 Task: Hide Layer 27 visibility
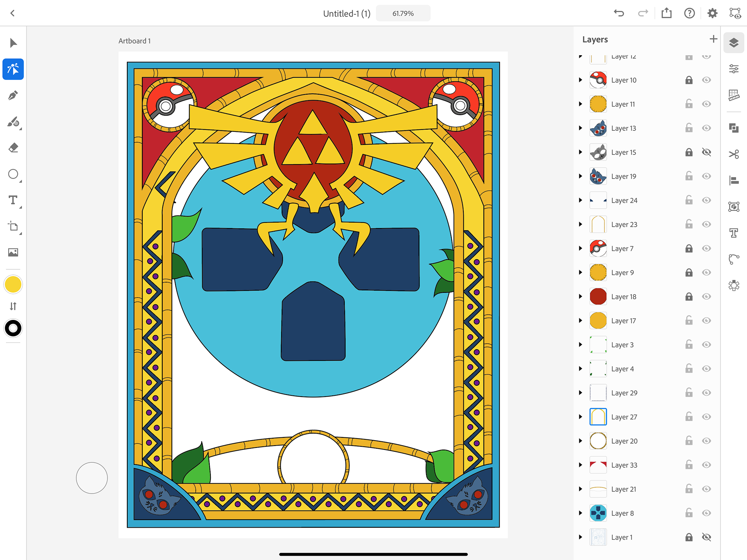pos(707,417)
